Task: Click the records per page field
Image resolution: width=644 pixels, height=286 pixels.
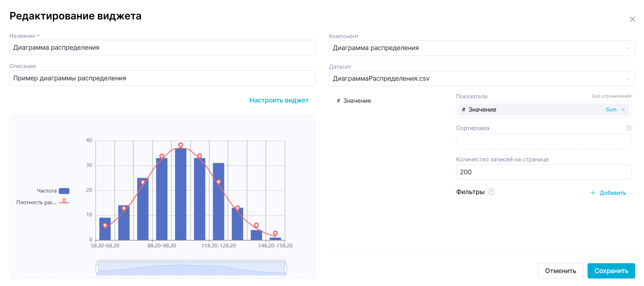Action: (x=543, y=172)
